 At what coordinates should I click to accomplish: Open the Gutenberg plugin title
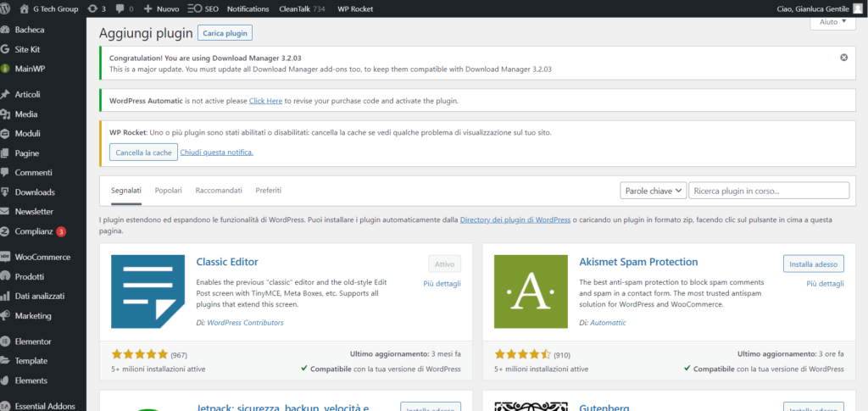[x=604, y=408]
